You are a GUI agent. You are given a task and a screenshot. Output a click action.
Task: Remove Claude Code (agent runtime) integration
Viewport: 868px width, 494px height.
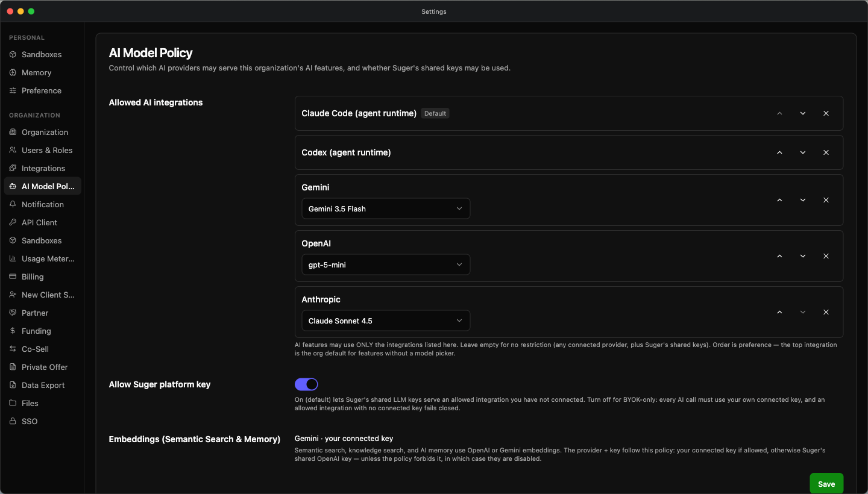pyautogui.click(x=826, y=113)
